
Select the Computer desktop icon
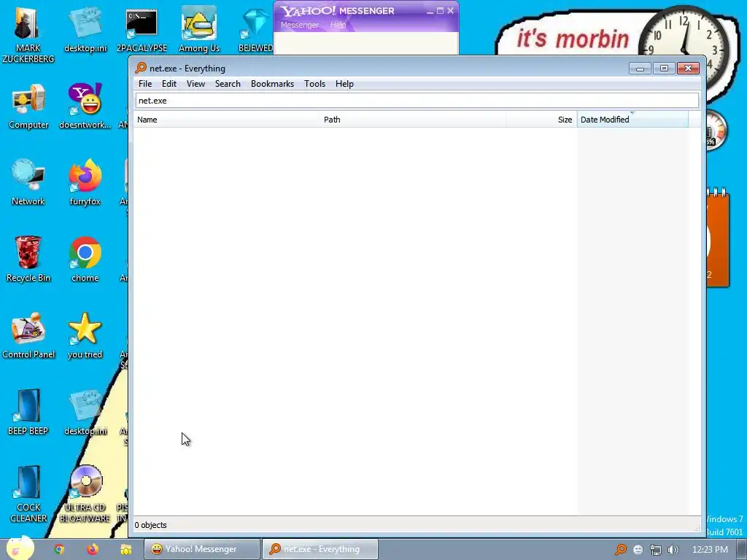coord(28,106)
